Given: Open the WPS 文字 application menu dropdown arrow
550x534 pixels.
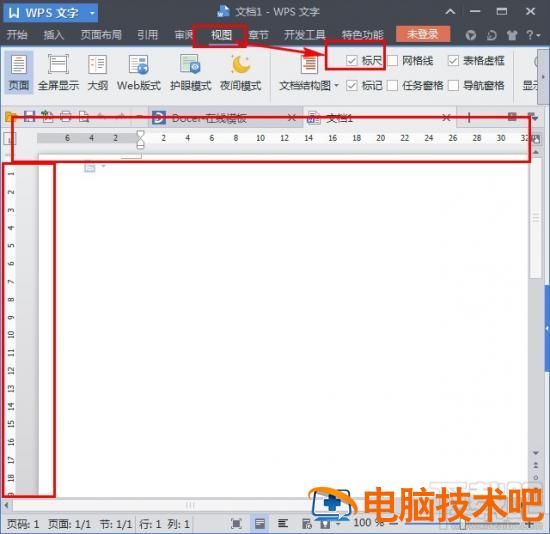Looking at the screenshot, I should click(x=92, y=13).
